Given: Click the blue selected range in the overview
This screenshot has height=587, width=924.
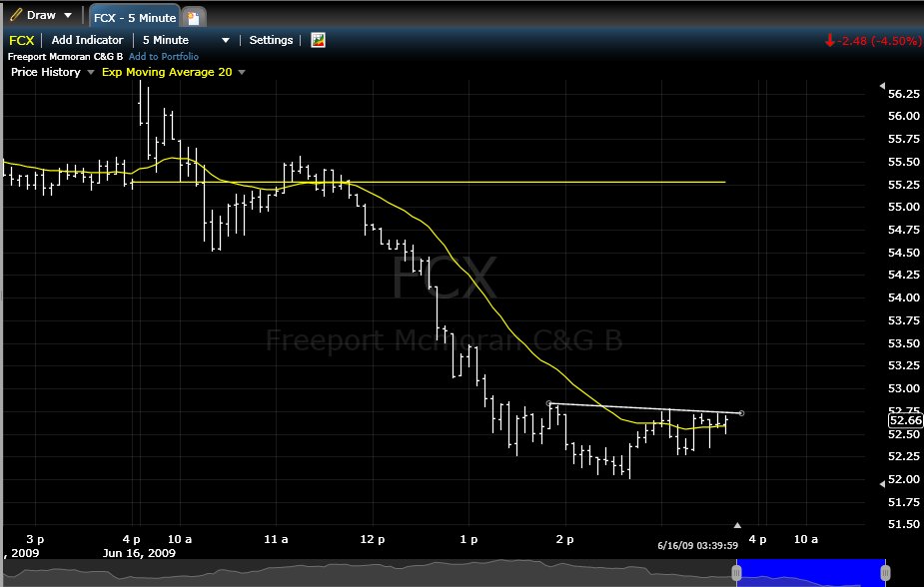Looking at the screenshot, I should point(811,573).
